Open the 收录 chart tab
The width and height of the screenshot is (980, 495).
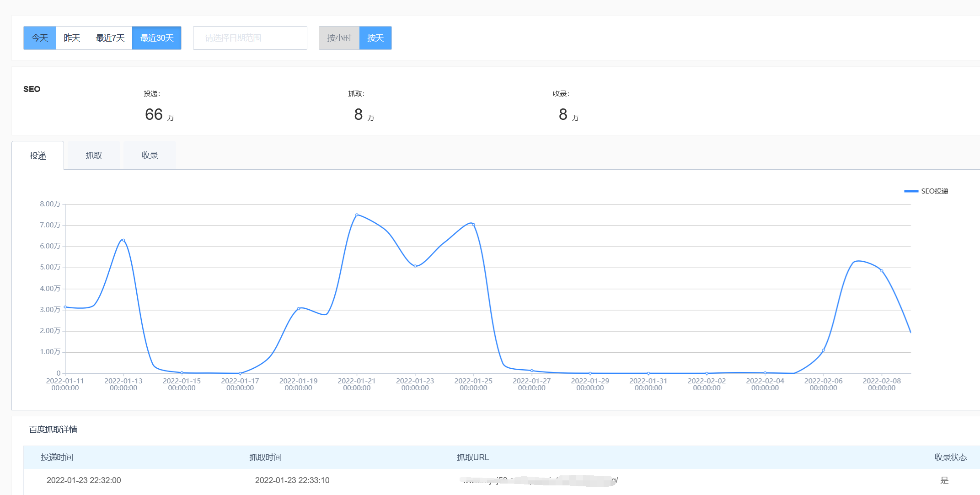[x=150, y=156]
